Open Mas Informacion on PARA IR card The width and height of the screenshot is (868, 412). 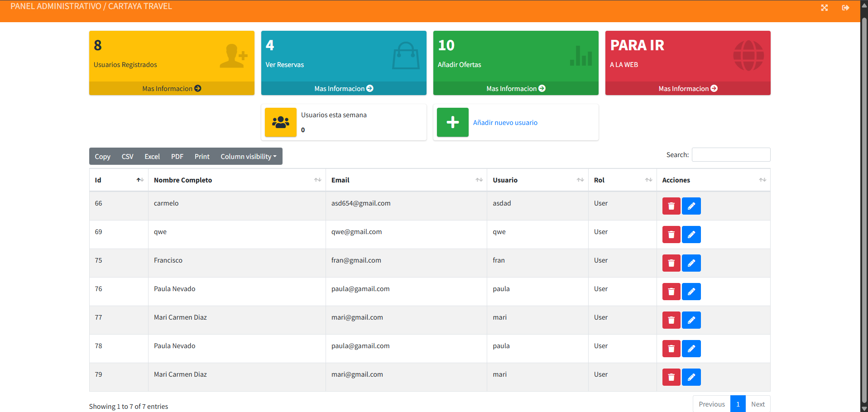[x=688, y=88]
